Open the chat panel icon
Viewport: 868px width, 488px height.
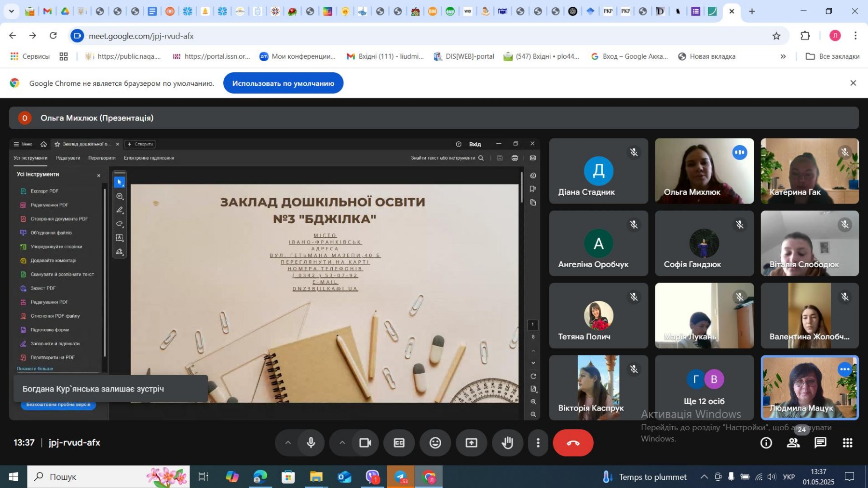pos(820,443)
